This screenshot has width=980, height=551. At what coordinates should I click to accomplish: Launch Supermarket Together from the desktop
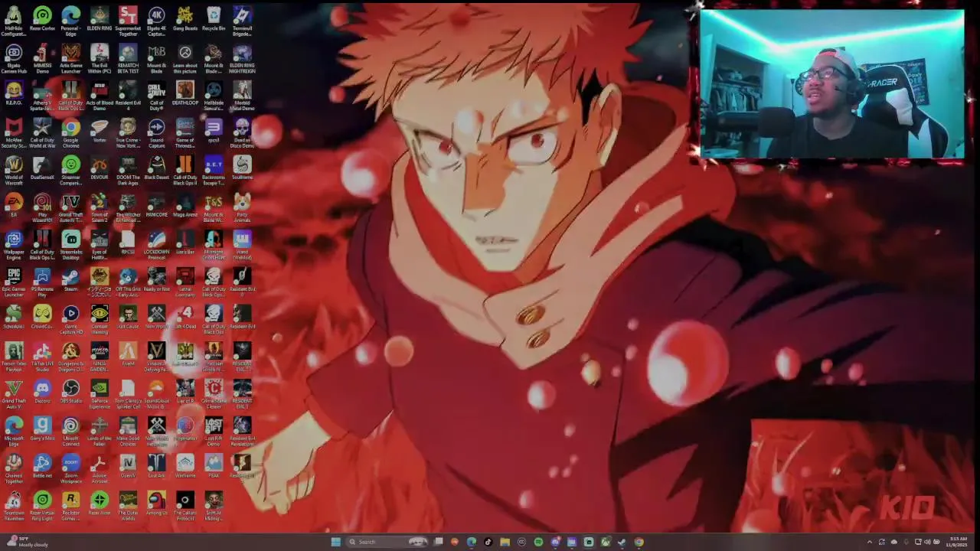[128, 21]
